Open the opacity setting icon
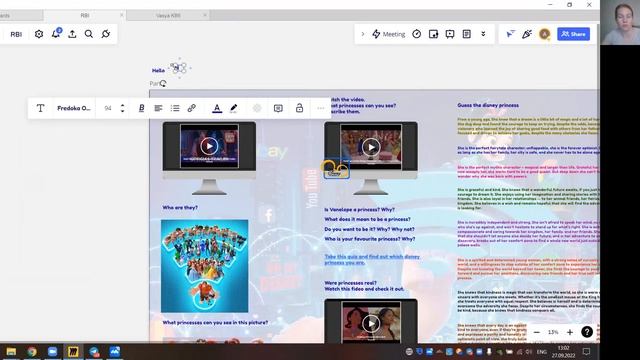The width and height of the screenshot is (640, 360). 257,108
